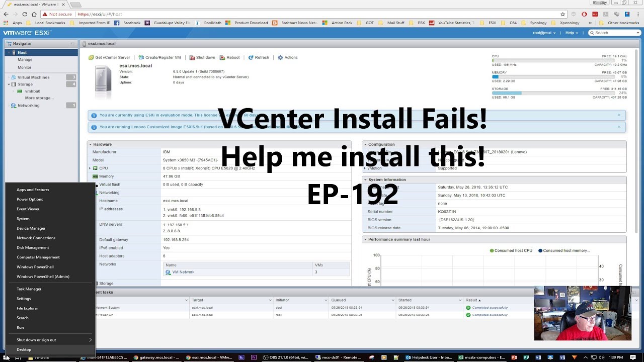Expand Shut down or sign out submenu
Screen dimensions: 644x362
[x=50, y=340]
